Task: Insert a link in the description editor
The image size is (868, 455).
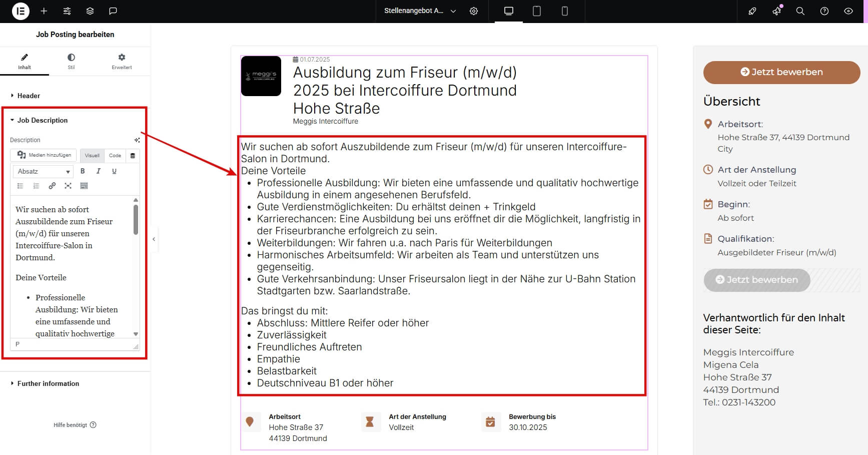Action: coord(52,186)
